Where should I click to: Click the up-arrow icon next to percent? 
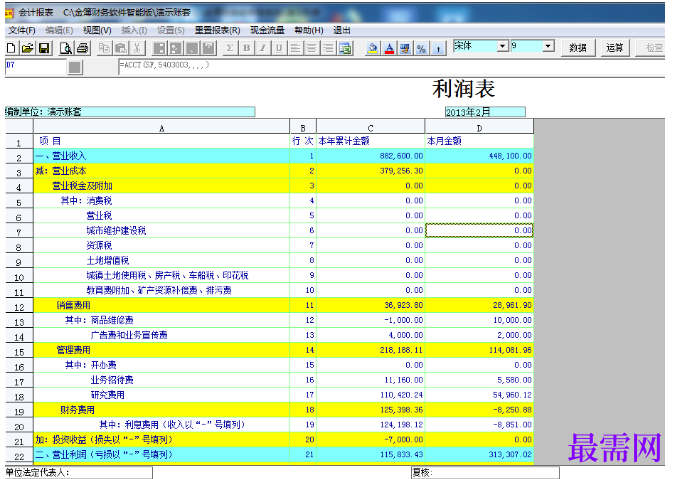pyautogui.click(x=438, y=48)
